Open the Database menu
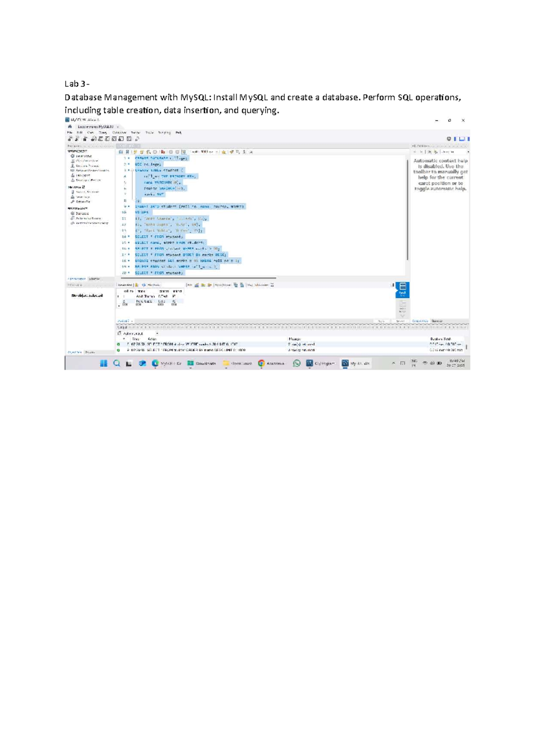The image size is (535, 756). (119, 132)
